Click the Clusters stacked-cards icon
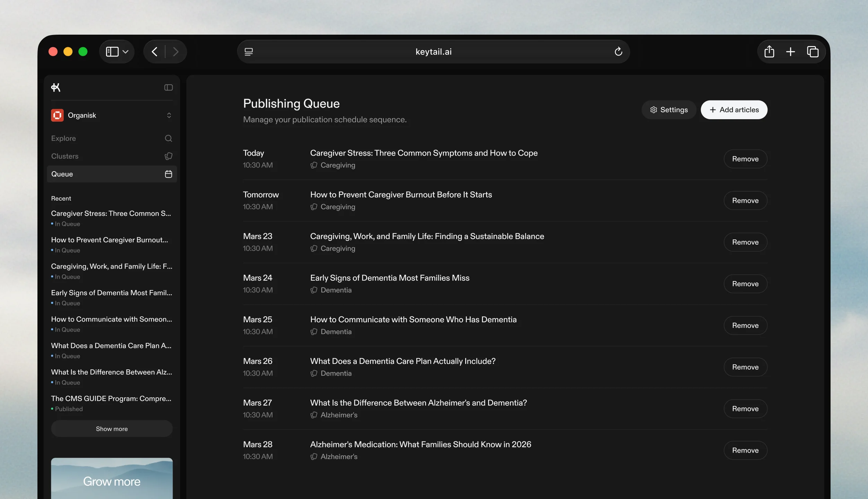The image size is (868, 499). point(168,156)
